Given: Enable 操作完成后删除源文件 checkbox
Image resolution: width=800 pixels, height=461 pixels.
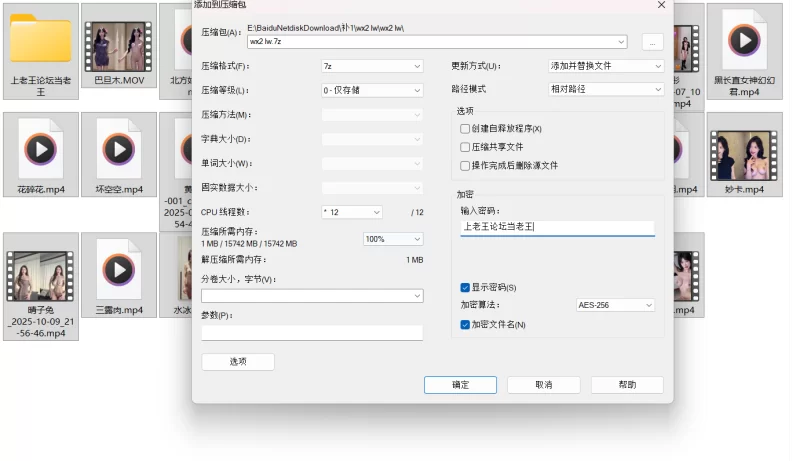Looking at the screenshot, I should coord(465,165).
